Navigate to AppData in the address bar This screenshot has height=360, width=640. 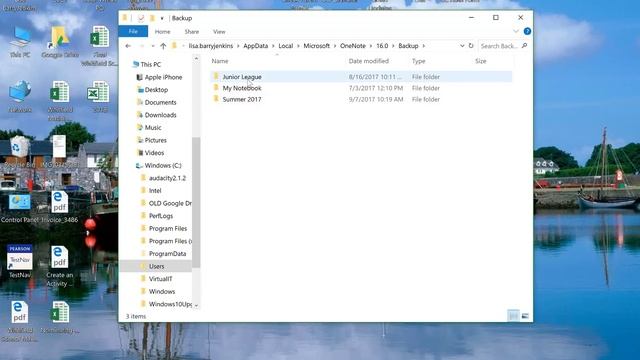tap(256, 46)
